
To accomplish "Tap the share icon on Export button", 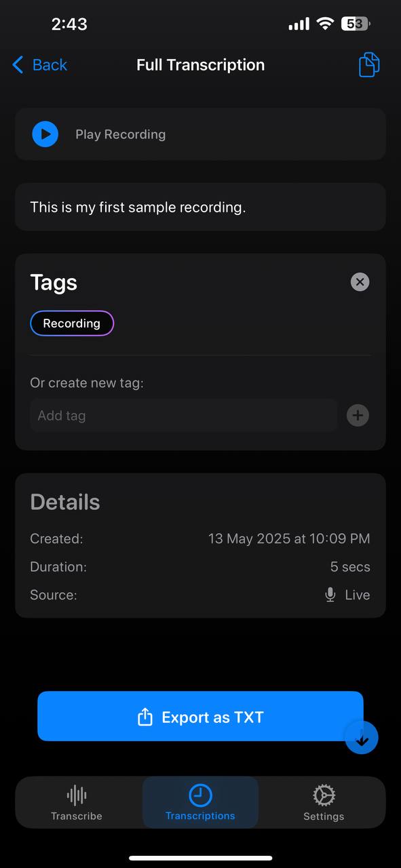I will [144, 716].
